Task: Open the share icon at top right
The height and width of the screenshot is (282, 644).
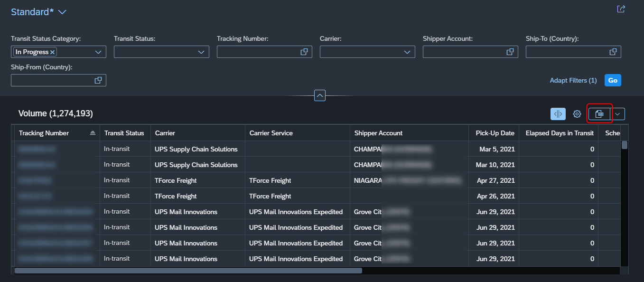Action: [x=621, y=9]
